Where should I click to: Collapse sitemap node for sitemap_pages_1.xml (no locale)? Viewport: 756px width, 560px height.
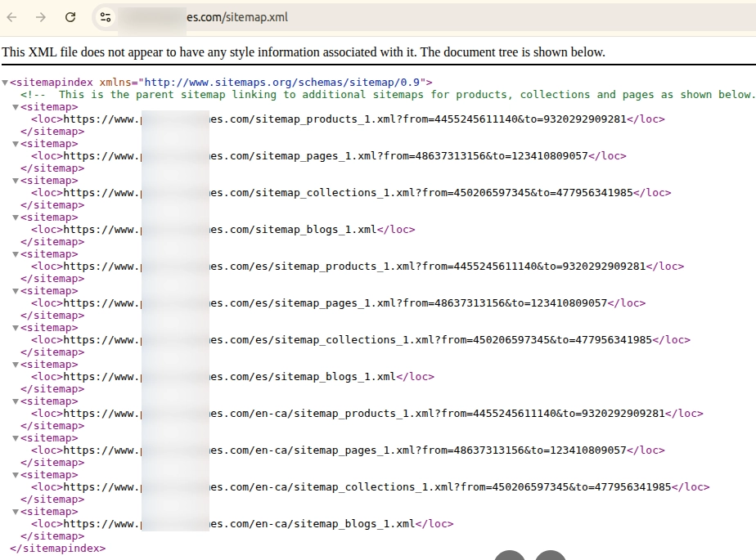pos(16,144)
